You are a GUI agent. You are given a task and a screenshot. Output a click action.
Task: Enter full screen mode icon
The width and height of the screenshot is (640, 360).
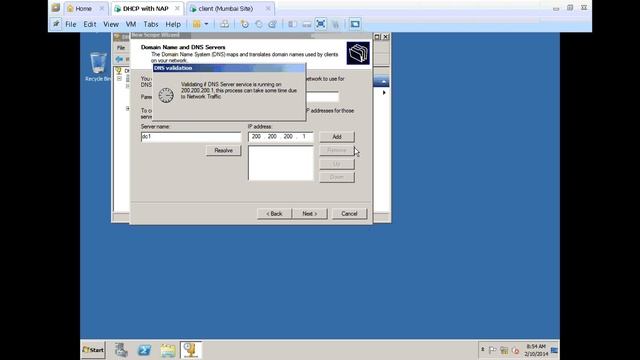(320, 24)
